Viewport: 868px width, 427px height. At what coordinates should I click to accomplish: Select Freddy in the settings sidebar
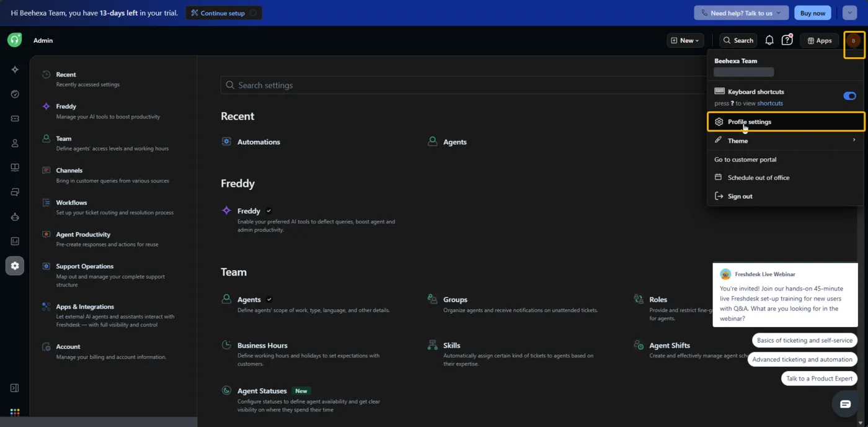[113, 111]
